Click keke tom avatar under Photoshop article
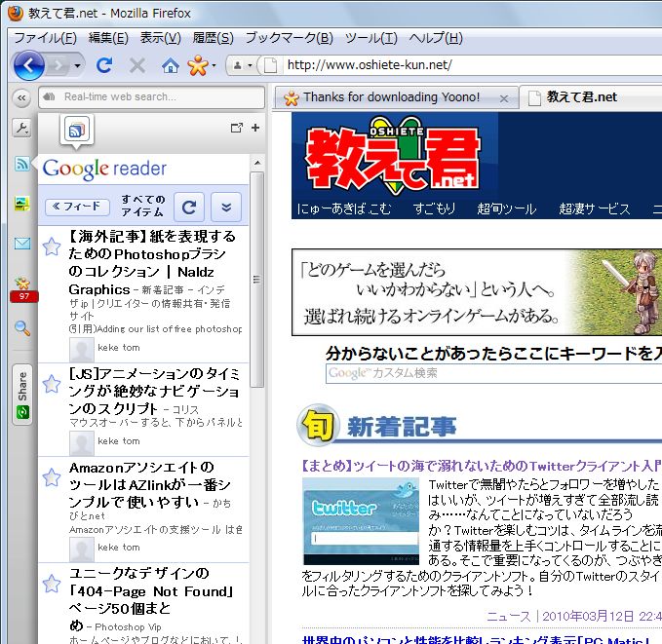Image resolution: width=662 pixels, height=644 pixels. click(x=82, y=349)
